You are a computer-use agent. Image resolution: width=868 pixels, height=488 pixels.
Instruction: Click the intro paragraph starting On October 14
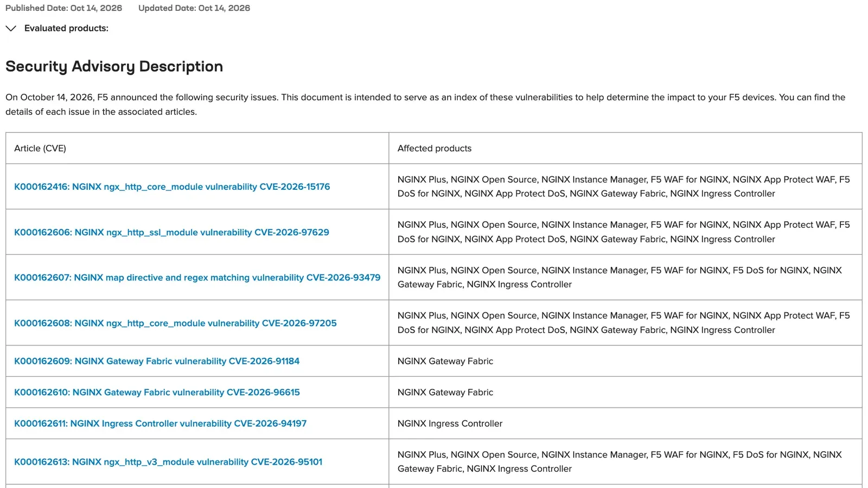425,105
